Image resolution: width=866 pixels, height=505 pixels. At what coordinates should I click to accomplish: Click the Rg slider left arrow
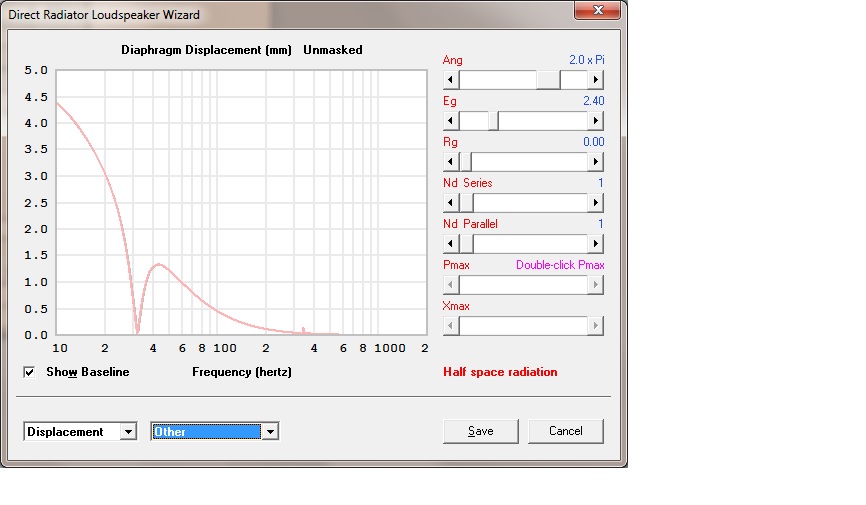(x=451, y=161)
